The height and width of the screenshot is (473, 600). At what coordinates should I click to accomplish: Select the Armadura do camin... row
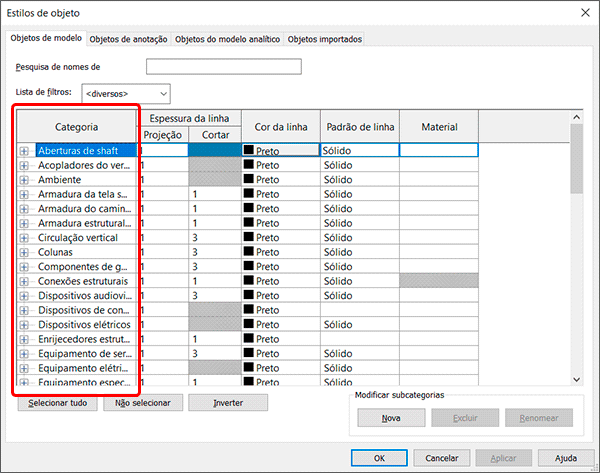click(x=85, y=209)
